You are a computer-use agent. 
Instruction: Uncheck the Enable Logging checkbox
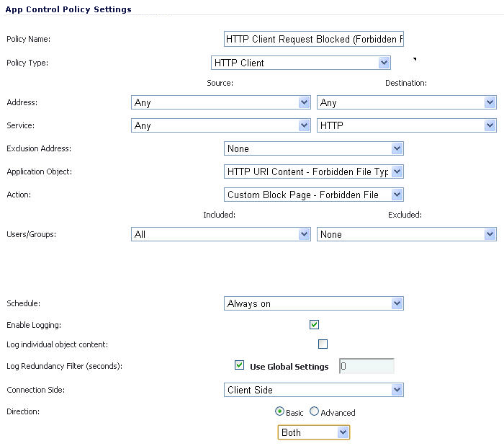pos(314,324)
